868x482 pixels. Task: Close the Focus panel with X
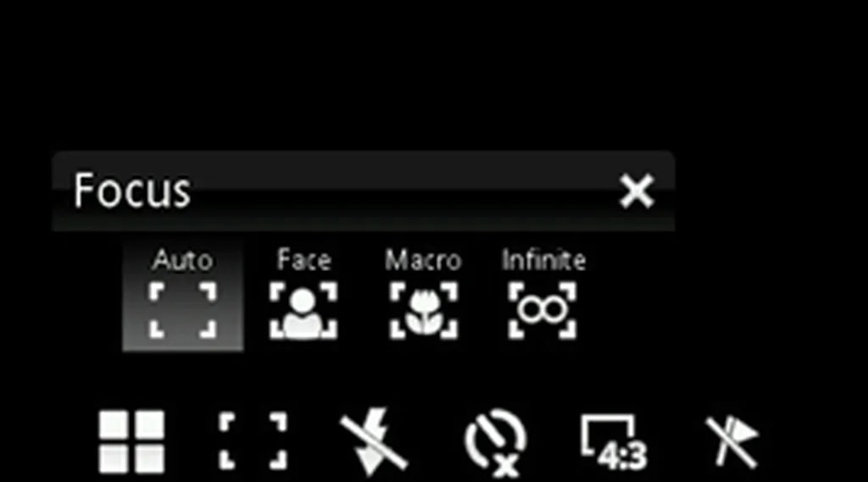[x=637, y=191]
